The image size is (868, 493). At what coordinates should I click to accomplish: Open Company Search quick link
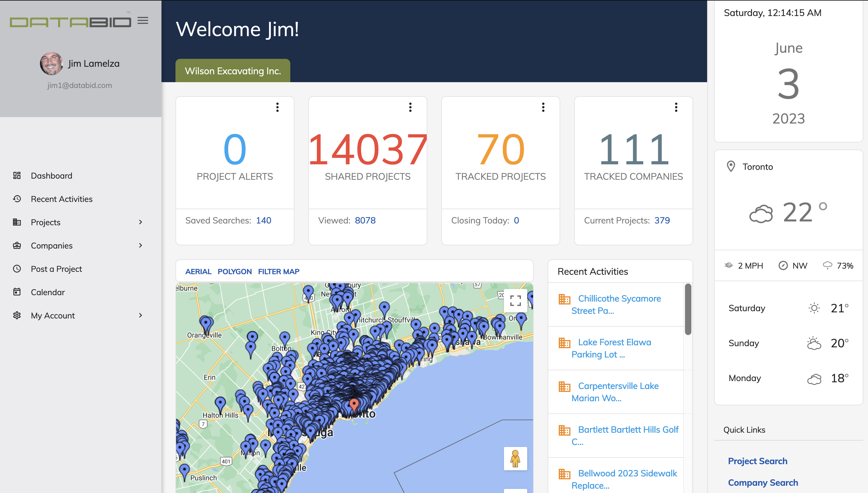tap(763, 483)
